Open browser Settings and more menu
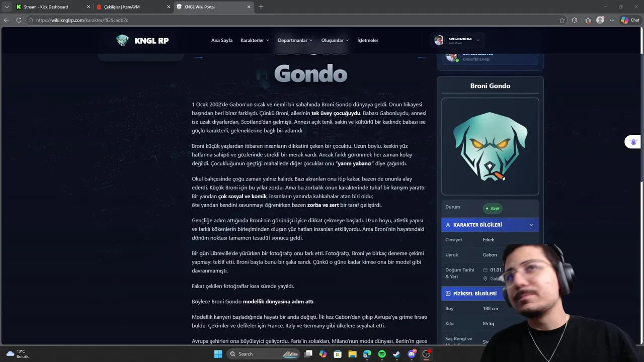 pos(612,20)
